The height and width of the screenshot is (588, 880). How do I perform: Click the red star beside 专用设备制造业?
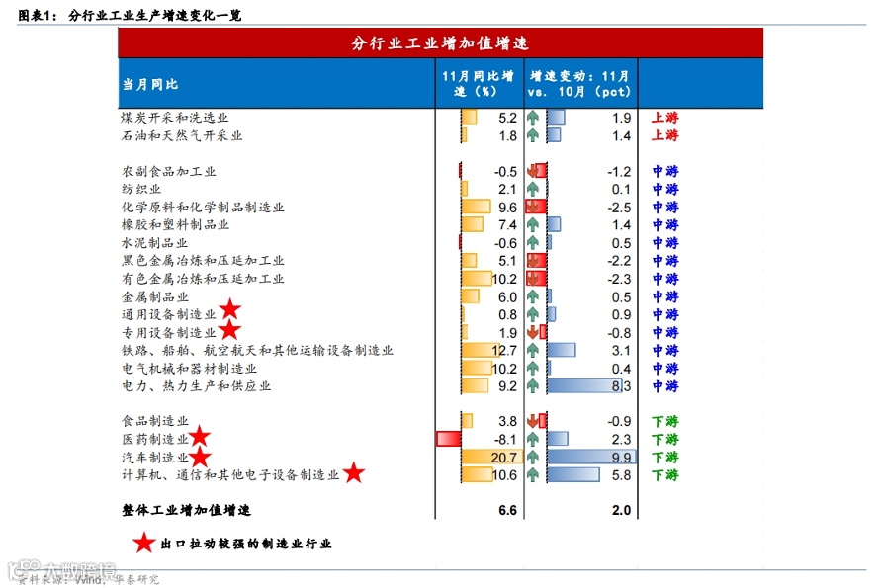pyautogui.click(x=229, y=330)
